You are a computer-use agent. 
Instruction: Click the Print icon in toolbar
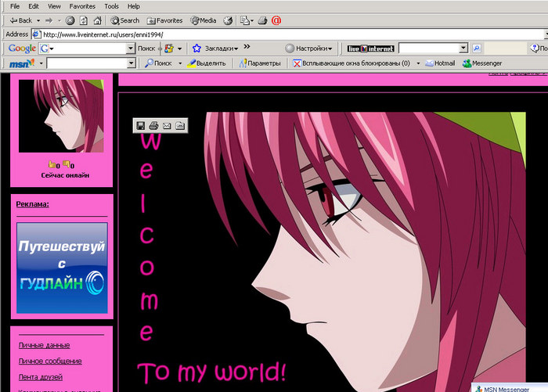point(262,20)
